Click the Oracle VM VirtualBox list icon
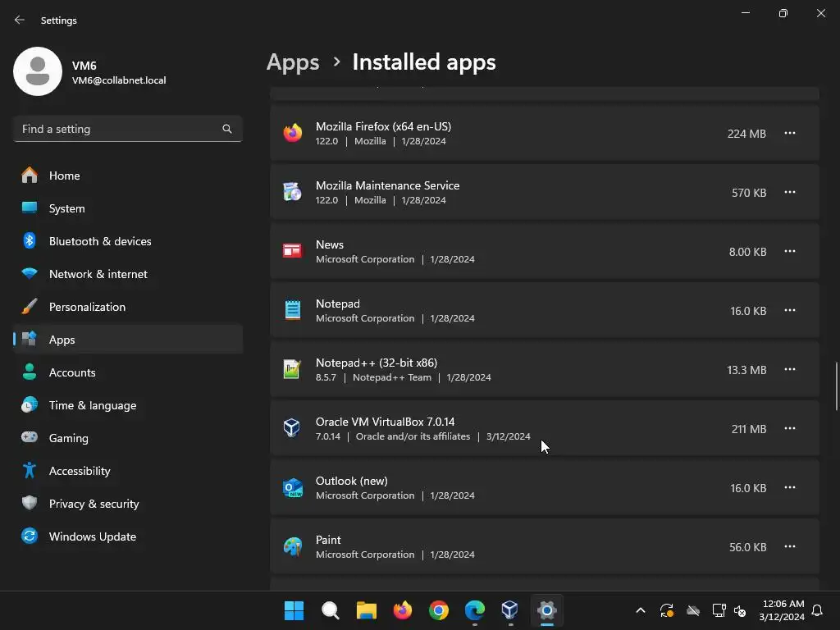840x630 pixels. pos(293,428)
